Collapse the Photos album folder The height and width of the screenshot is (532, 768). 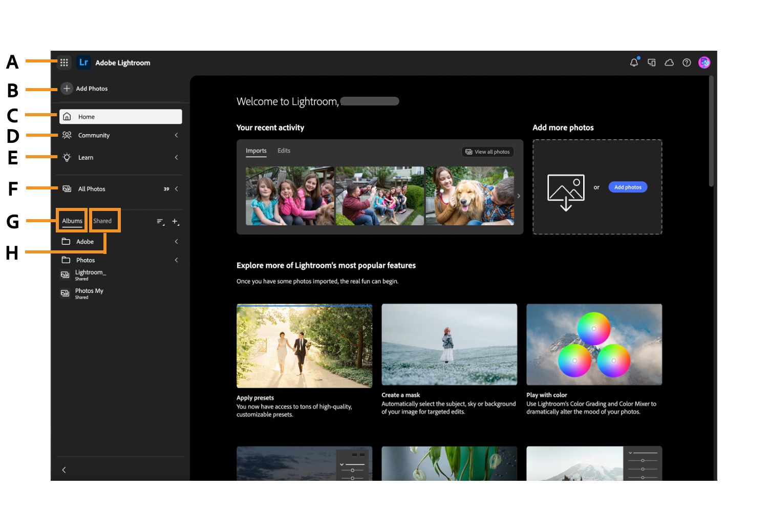[x=176, y=260]
